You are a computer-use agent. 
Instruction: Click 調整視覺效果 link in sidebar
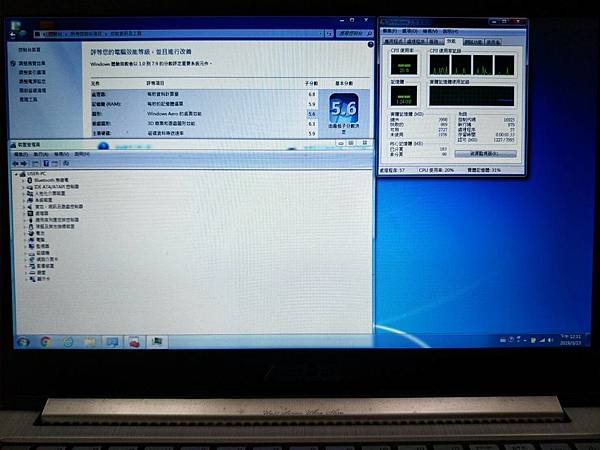click(32, 63)
